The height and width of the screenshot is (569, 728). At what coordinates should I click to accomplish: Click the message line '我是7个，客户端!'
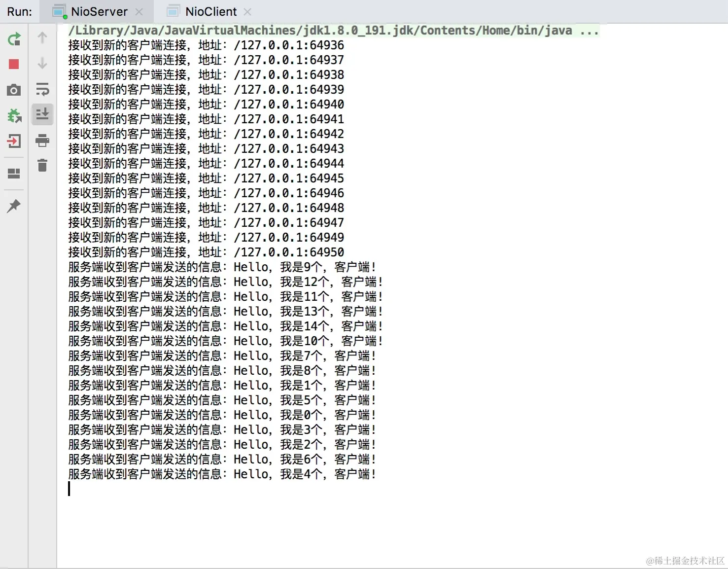click(222, 356)
